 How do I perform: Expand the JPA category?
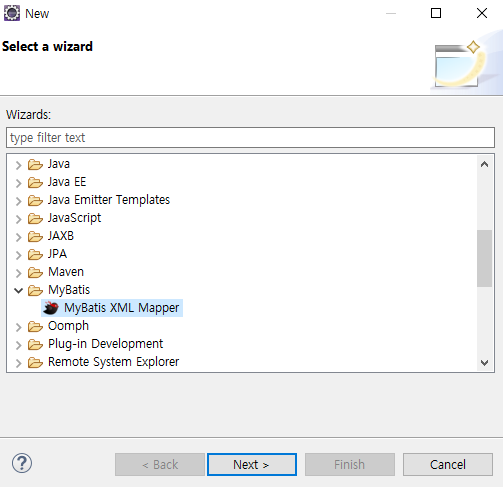(x=19, y=255)
